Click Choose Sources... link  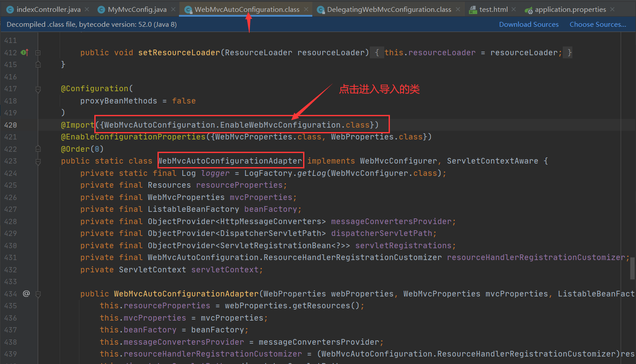click(x=598, y=25)
